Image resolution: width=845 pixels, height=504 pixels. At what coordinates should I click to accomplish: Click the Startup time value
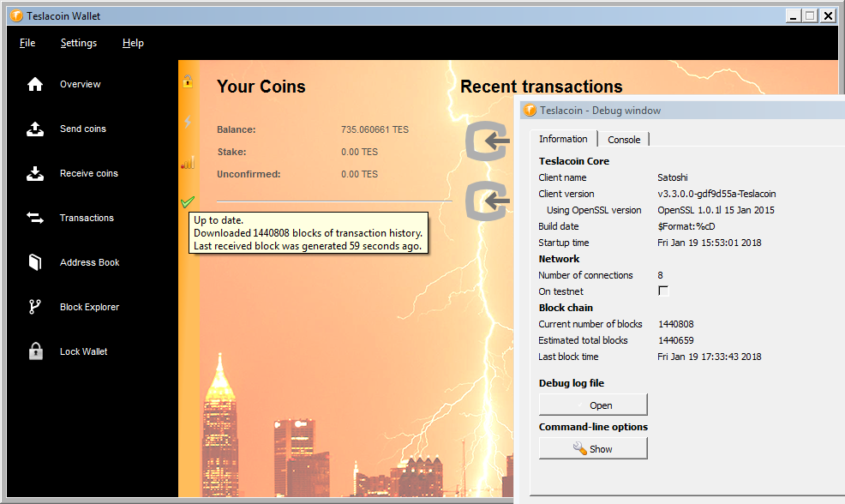click(x=710, y=243)
